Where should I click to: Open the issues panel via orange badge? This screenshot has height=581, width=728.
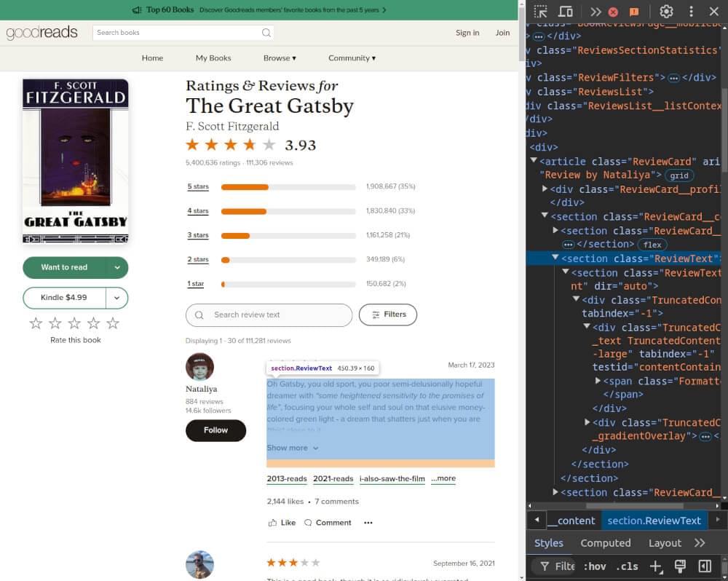pos(634,12)
